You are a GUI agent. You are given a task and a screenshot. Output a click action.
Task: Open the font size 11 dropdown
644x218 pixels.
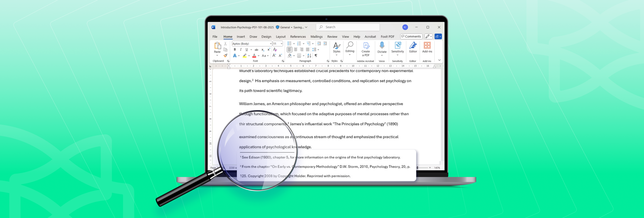(282, 44)
